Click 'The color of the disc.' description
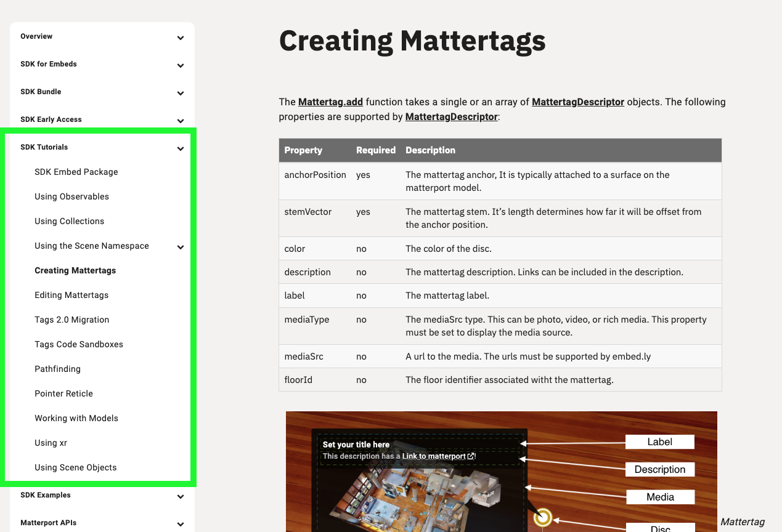 click(x=449, y=249)
